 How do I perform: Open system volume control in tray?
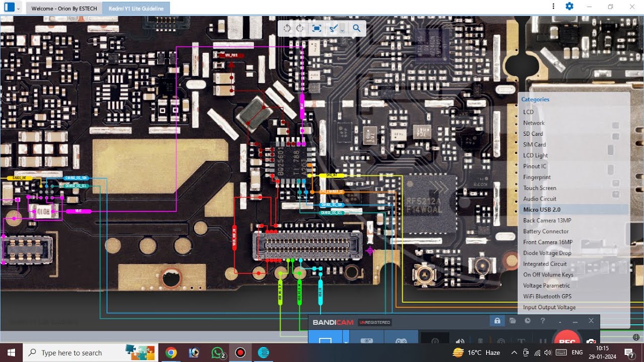click(548, 353)
